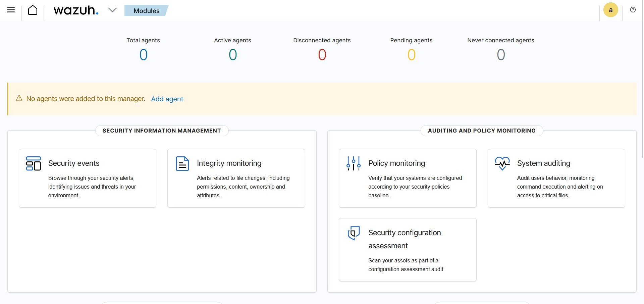
Task: Click the Integrity monitoring document icon
Action: coord(182,164)
